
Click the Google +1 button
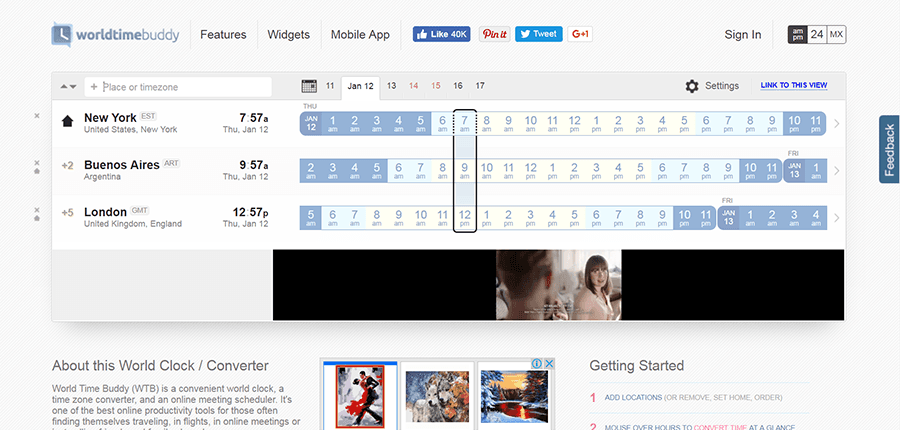coord(581,34)
